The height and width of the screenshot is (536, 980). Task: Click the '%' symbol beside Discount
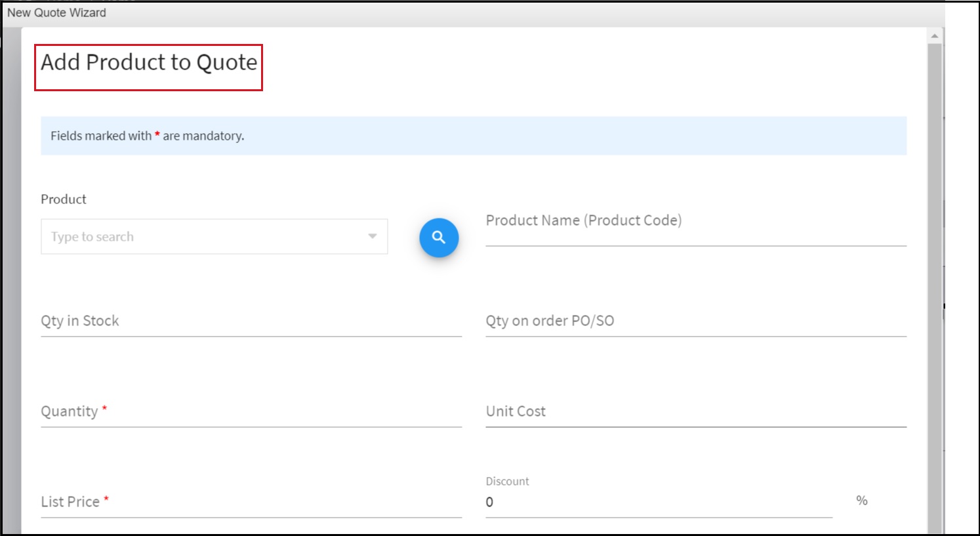click(862, 501)
